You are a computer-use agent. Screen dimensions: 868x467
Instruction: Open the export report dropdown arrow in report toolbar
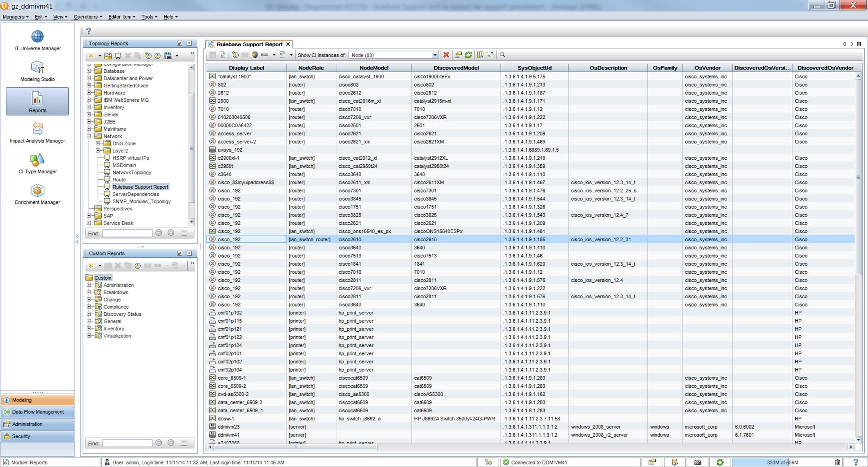click(x=291, y=55)
